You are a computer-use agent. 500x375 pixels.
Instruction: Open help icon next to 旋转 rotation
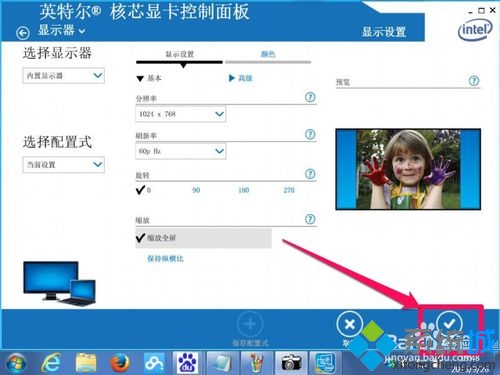pos(310,174)
